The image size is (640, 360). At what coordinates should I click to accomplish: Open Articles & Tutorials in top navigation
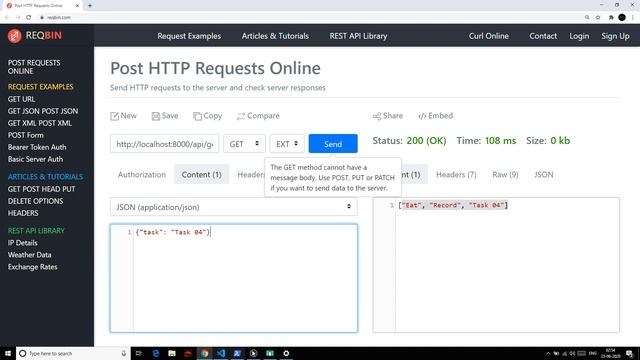coord(275,36)
